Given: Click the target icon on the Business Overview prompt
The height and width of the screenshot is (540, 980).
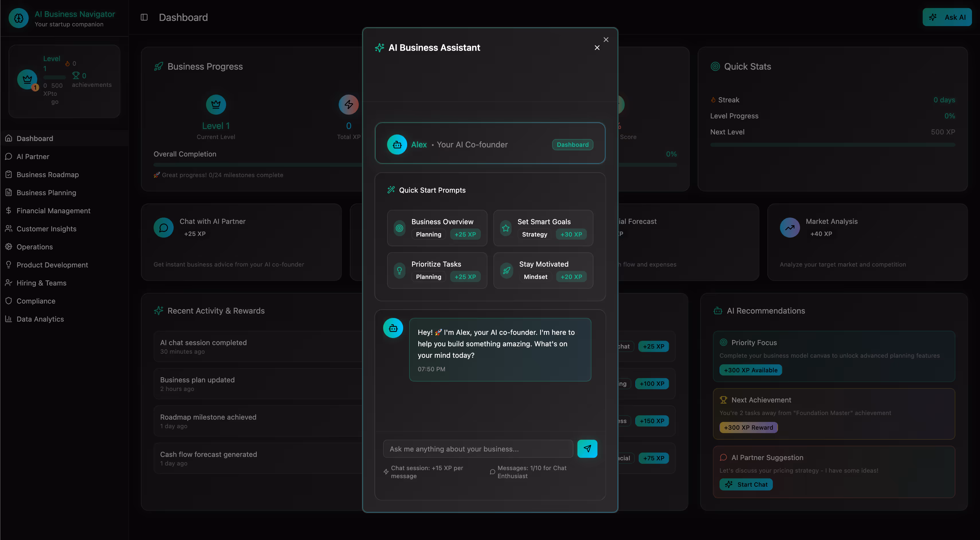Looking at the screenshot, I should click(399, 228).
